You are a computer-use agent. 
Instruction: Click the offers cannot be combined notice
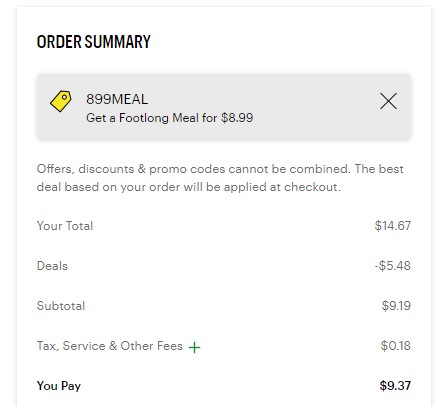click(x=193, y=169)
